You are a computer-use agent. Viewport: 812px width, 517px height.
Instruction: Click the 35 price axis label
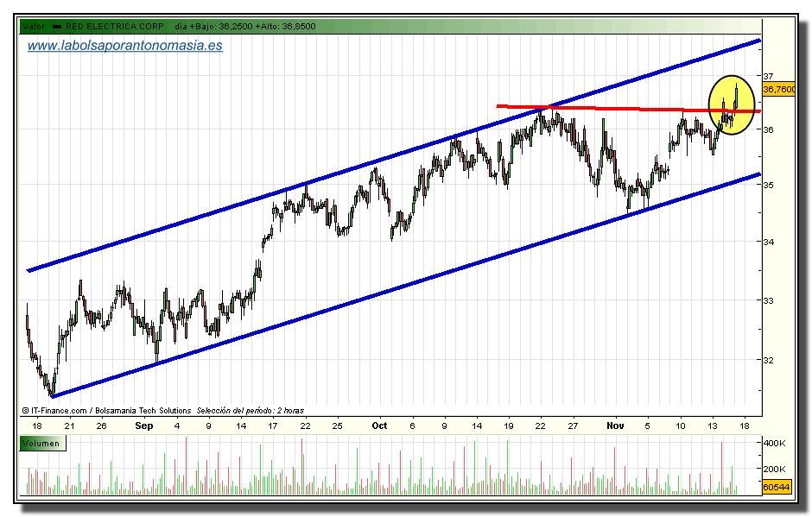768,185
